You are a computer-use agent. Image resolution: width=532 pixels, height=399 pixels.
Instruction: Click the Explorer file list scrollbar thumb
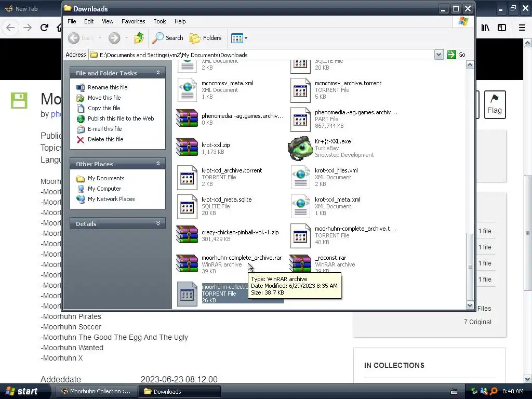470,267
